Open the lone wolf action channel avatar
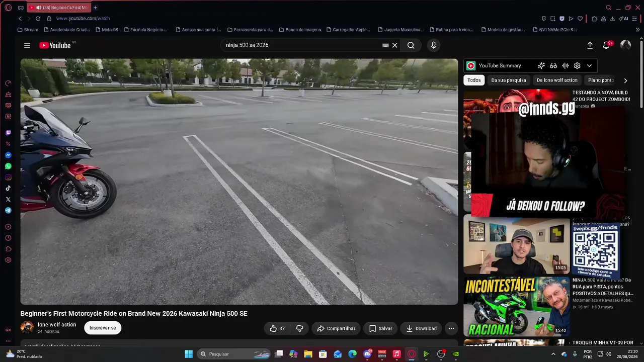Viewport: 644px width, 362px height. point(27,328)
